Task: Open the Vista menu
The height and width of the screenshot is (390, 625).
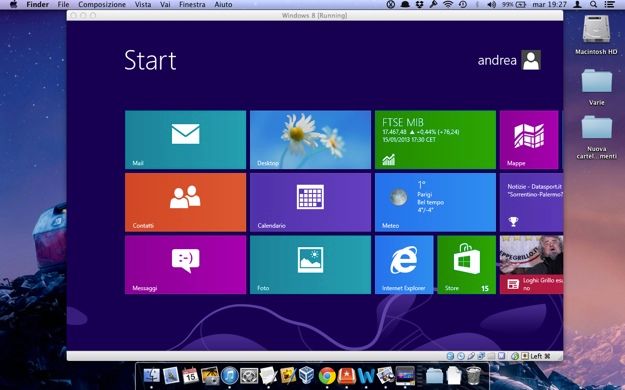Action: 143,4
